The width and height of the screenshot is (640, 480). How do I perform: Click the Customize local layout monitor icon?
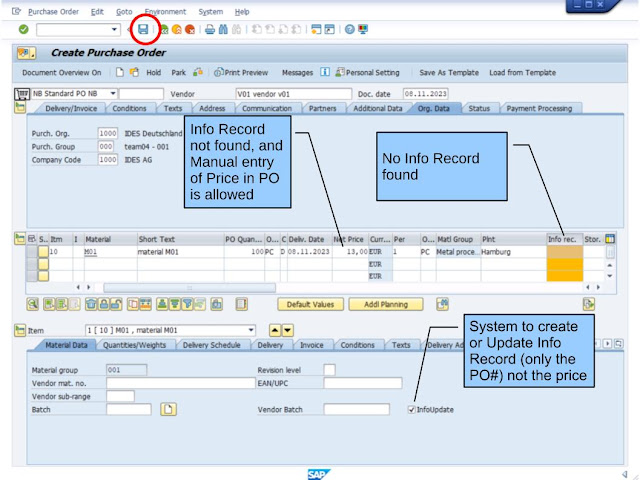coord(363,29)
